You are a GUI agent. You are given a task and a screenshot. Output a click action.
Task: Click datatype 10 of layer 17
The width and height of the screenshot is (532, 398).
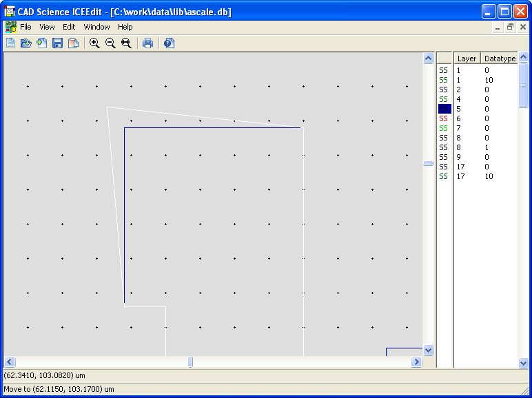pos(489,176)
